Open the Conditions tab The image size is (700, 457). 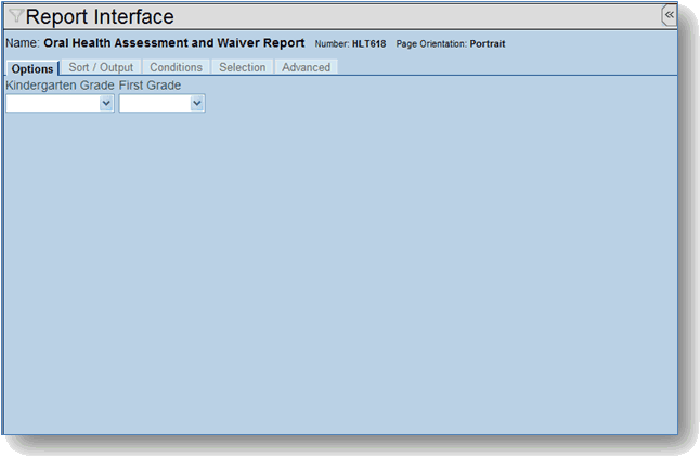pyautogui.click(x=176, y=67)
